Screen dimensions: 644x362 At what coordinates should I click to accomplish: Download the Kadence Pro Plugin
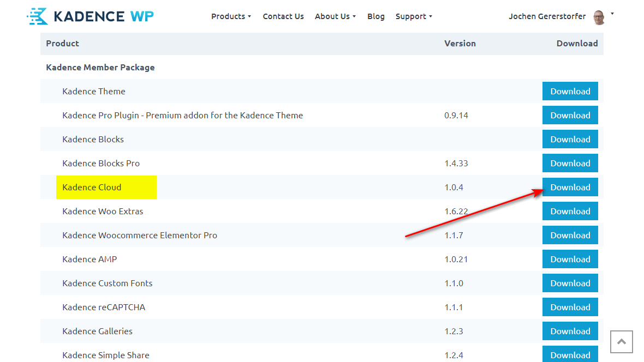coord(570,115)
